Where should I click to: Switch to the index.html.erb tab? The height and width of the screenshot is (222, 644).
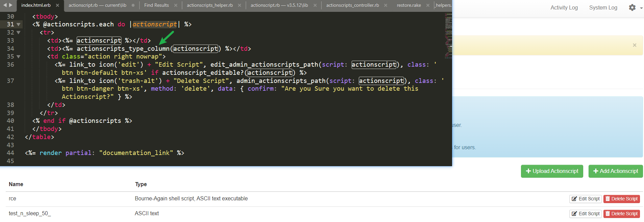click(36, 5)
